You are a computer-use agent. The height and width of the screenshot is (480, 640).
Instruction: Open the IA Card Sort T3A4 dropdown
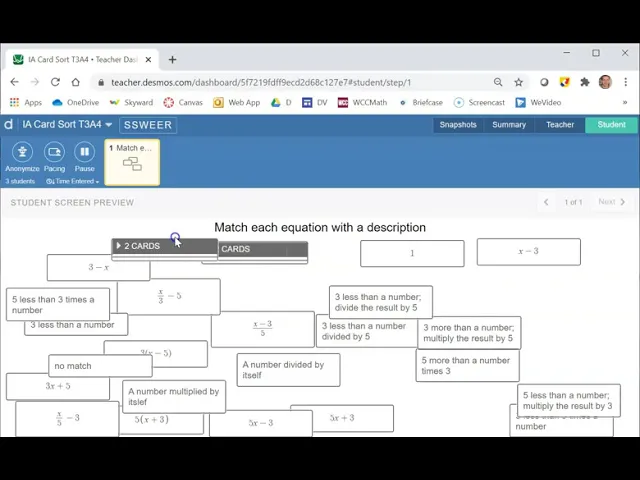coord(67,124)
